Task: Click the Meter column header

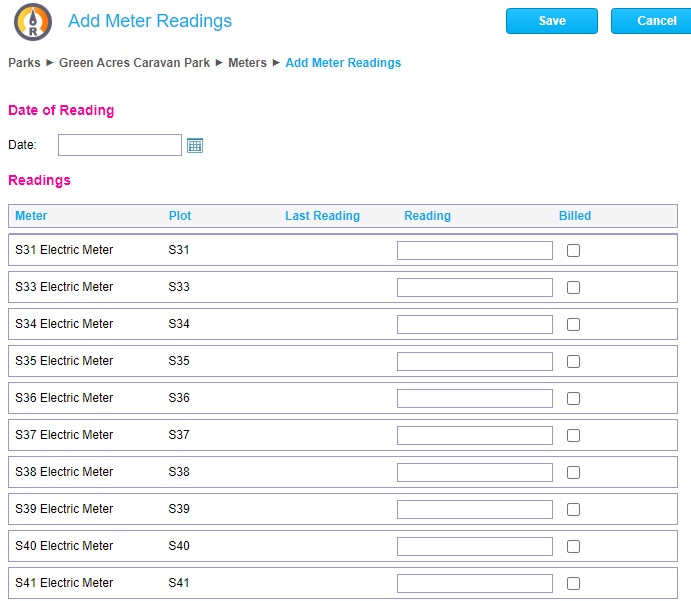Action: point(31,216)
